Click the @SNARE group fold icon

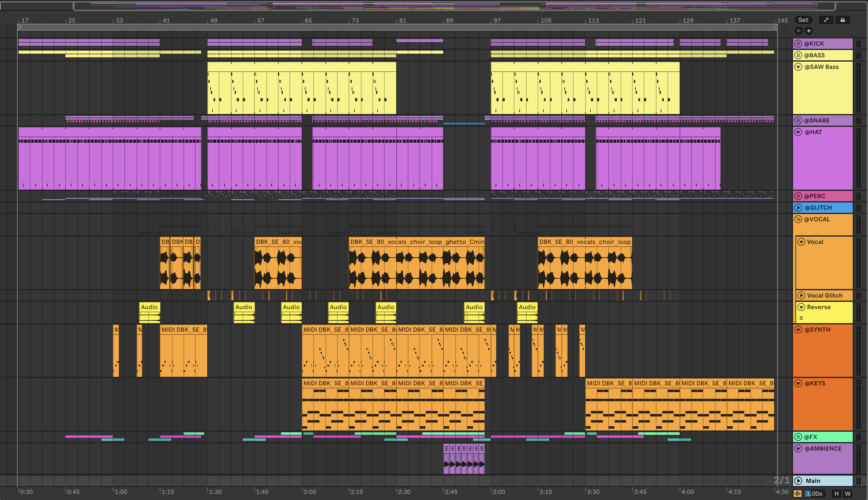point(798,120)
